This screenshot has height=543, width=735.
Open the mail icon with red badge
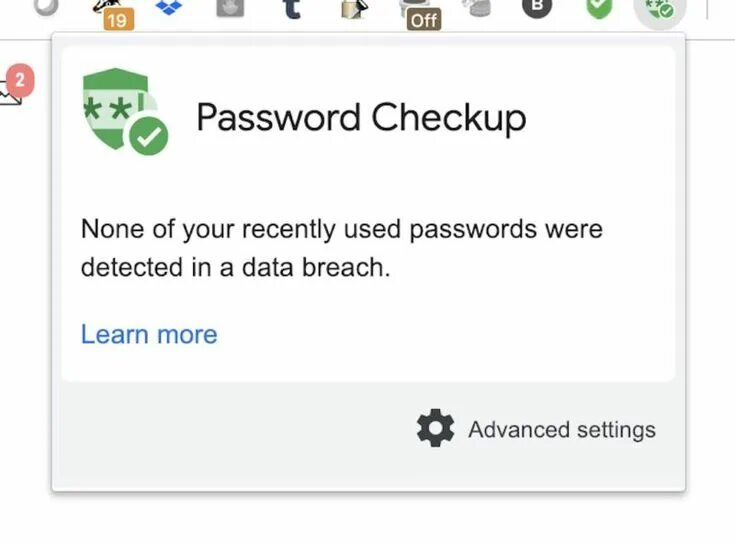[x=8, y=93]
